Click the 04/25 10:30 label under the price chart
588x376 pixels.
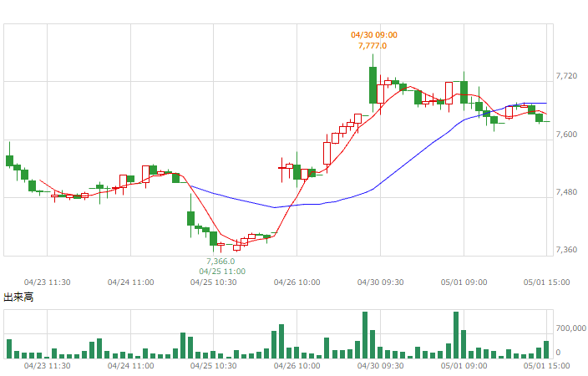[x=213, y=282]
